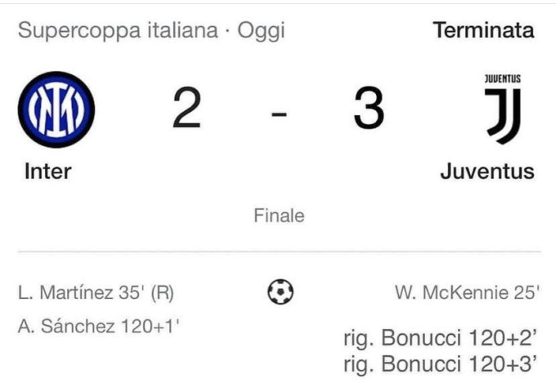Select the Finale round label
Screen dimensions: 556x392
coord(279,216)
